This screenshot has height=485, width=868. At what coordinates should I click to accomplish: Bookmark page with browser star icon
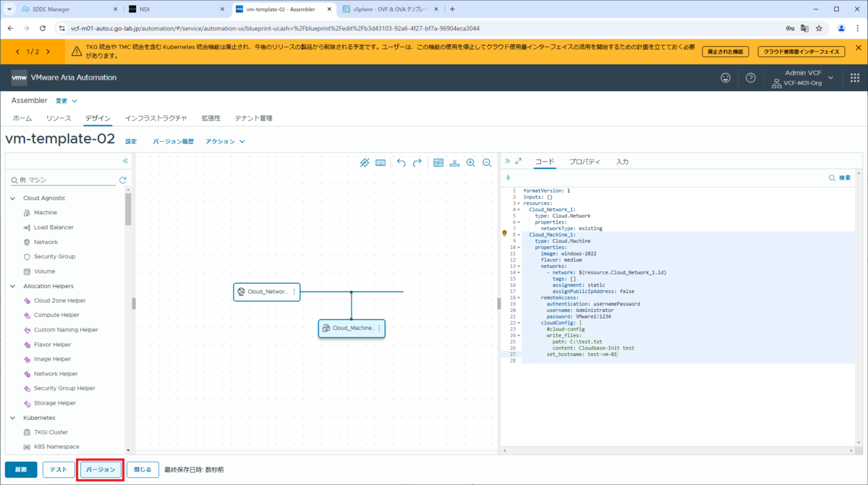coord(820,28)
